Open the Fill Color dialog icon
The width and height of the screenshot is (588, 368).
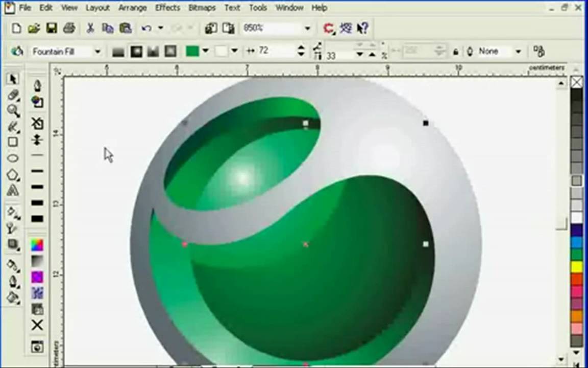coord(37,245)
